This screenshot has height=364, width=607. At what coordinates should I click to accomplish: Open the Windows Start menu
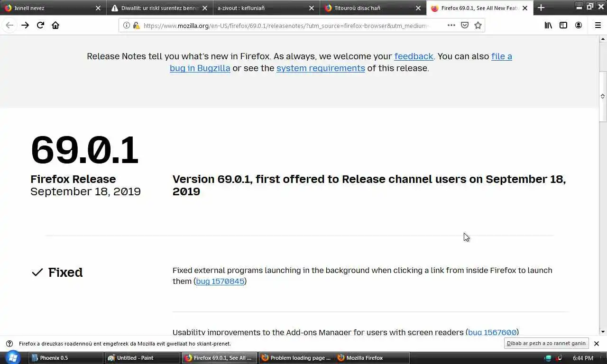coord(13,358)
